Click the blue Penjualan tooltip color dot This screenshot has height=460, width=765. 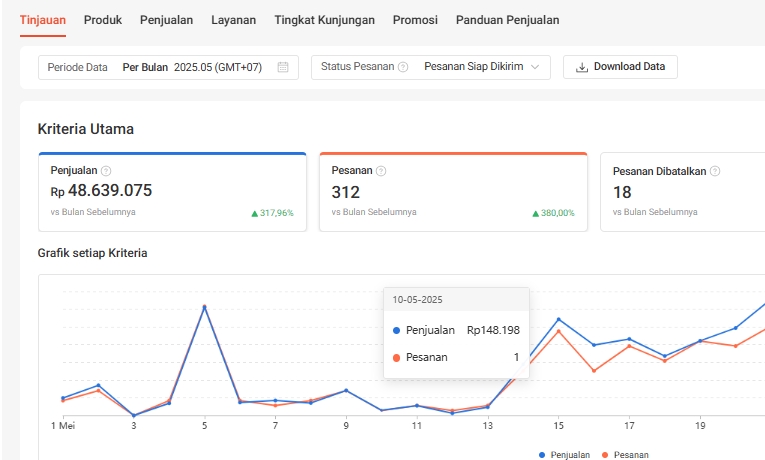coord(397,330)
